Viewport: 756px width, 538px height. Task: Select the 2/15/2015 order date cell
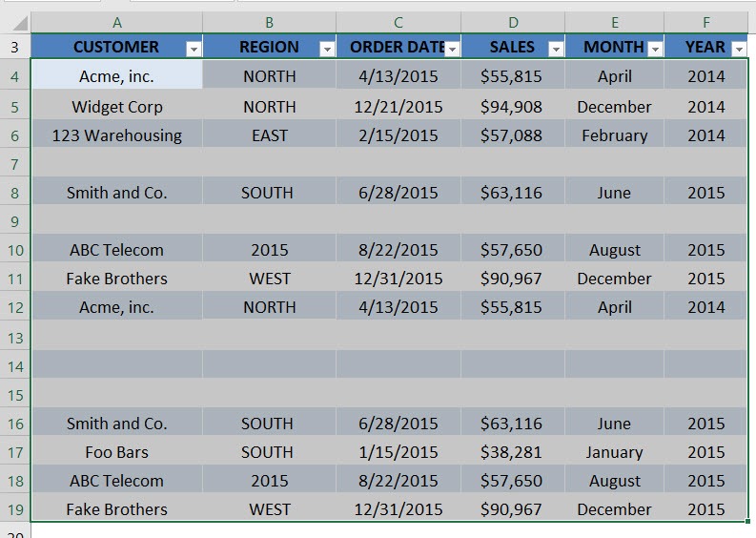click(398, 135)
